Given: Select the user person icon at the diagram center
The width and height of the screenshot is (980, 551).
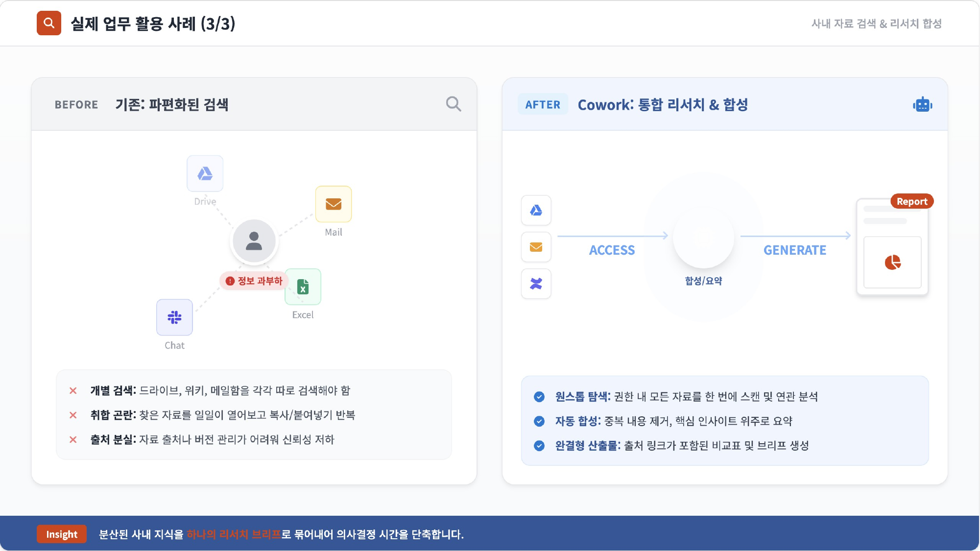Looking at the screenshot, I should [x=253, y=240].
